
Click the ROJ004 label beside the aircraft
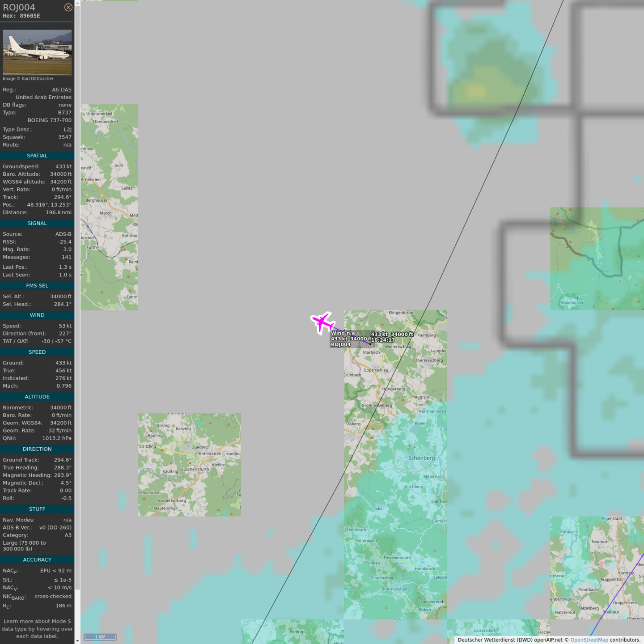pyautogui.click(x=341, y=344)
